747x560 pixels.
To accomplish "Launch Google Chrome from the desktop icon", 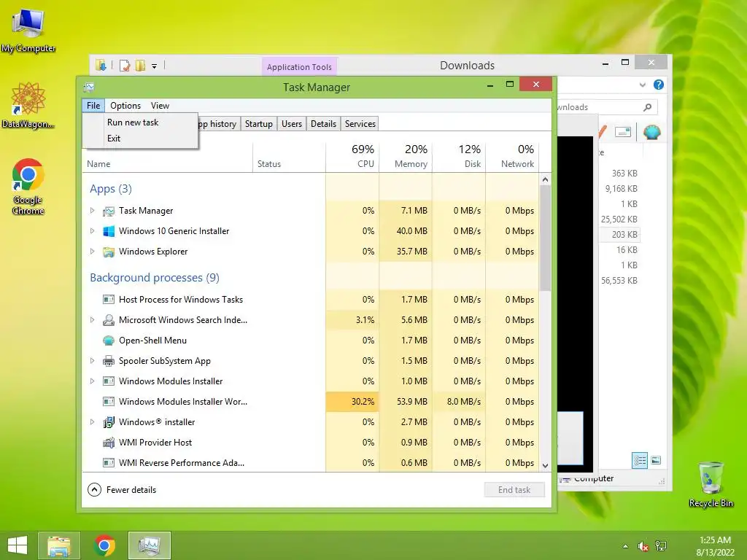I will (28, 186).
